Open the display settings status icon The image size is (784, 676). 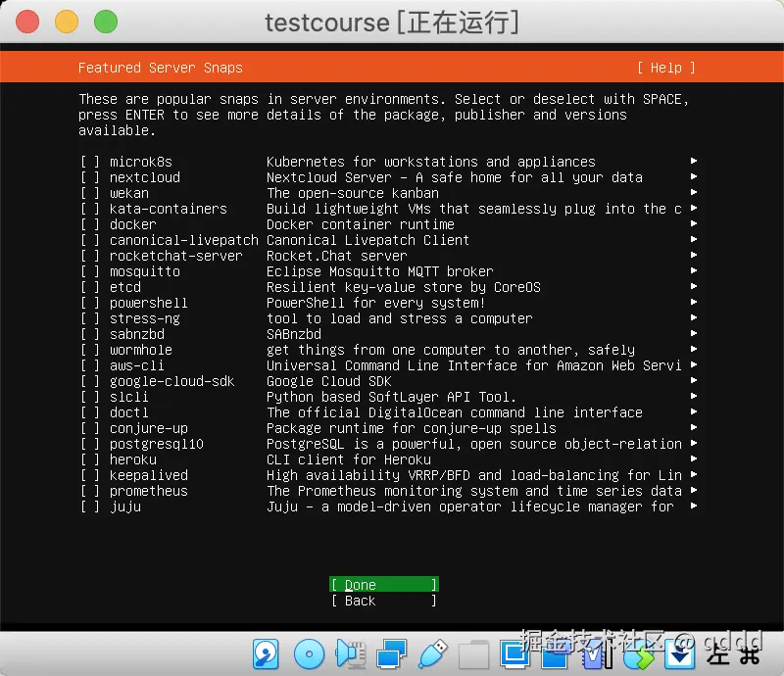tap(514, 653)
